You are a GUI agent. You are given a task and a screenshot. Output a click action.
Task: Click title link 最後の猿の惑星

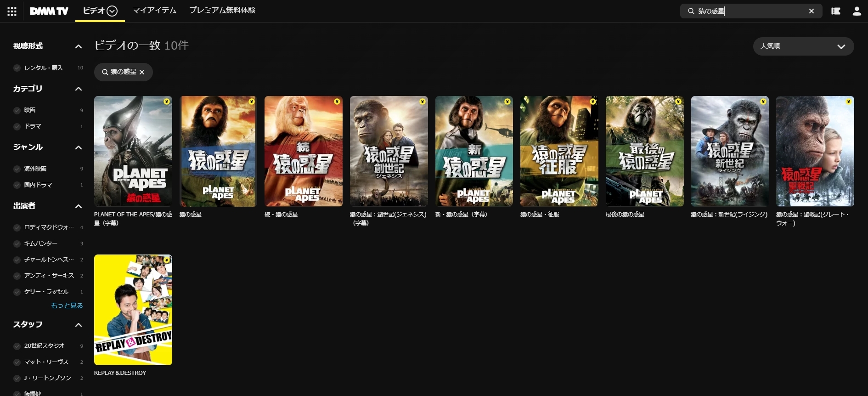pos(625,215)
